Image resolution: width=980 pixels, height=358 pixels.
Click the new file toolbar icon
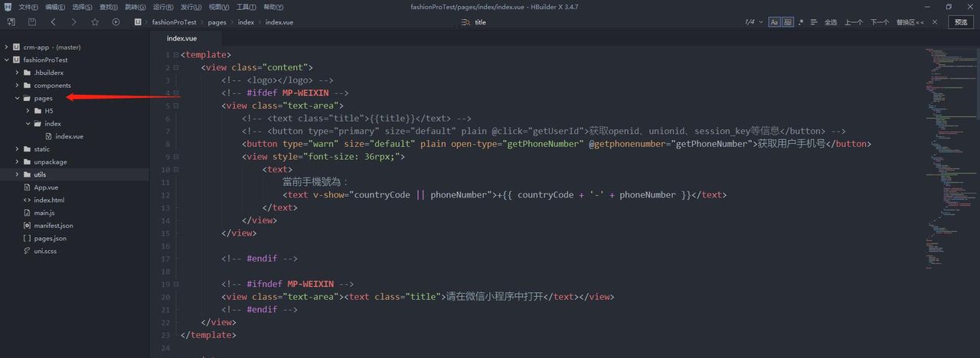tap(11, 22)
